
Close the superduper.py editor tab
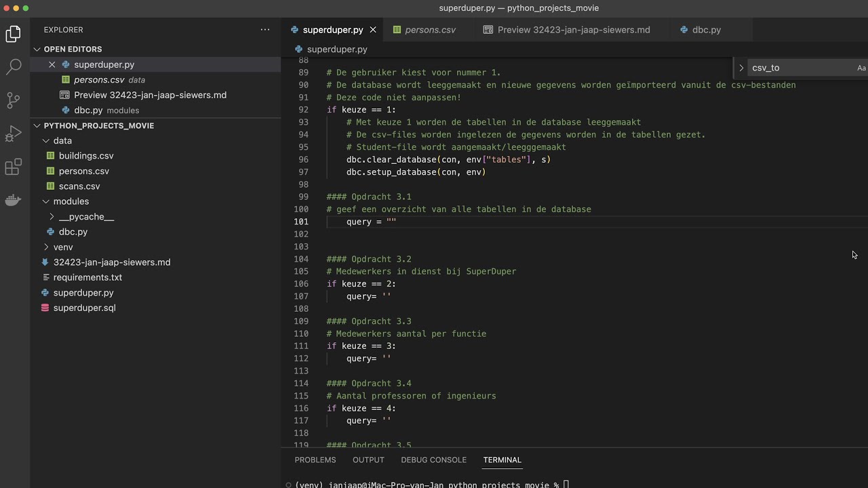[x=374, y=30]
